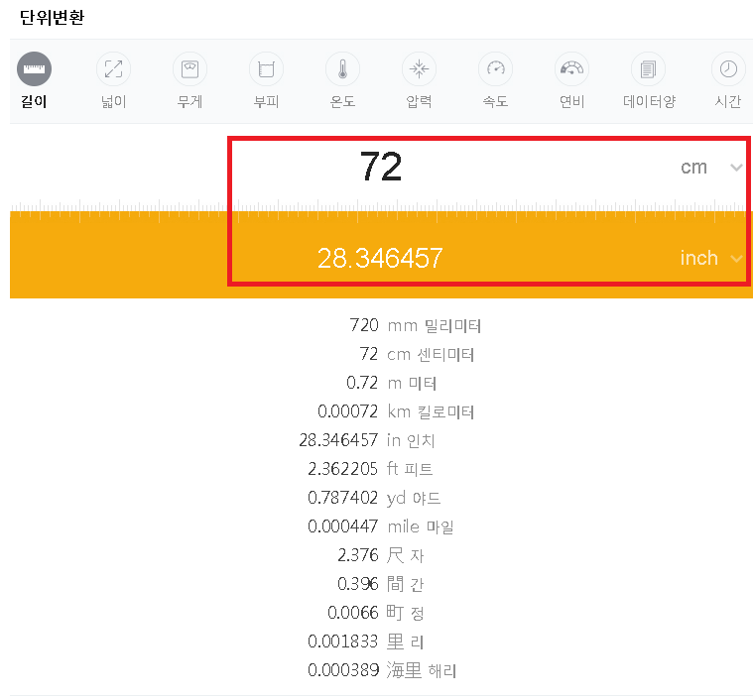
Task: Select the 온도 thermometer icon
Action: (342, 69)
